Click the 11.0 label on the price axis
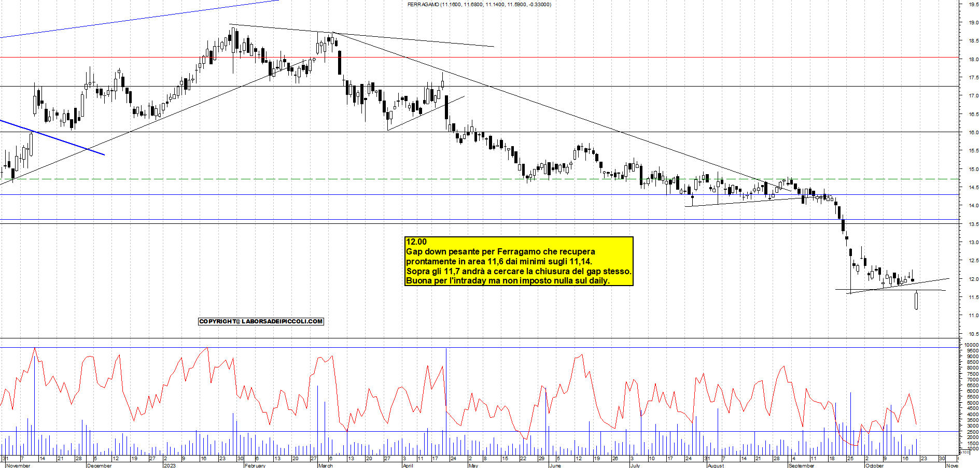The image size is (980, 468). click(x=973, y=316)
